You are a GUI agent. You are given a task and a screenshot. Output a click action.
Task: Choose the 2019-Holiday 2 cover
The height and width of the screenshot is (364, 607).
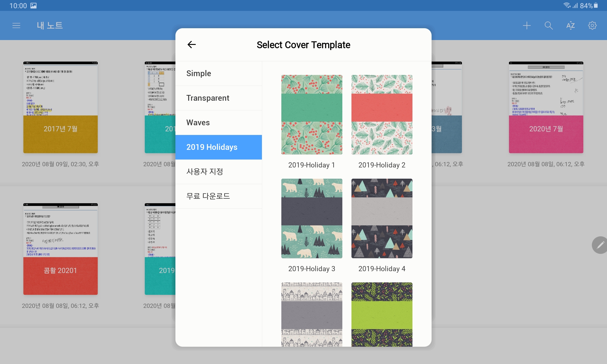(382, 115)
